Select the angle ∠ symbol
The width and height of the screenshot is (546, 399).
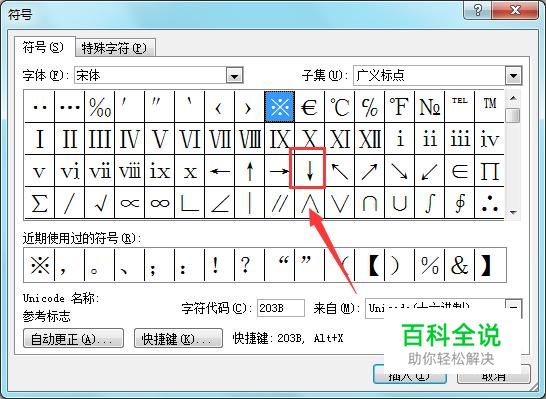pyautogui.click(x=220, y=203)
